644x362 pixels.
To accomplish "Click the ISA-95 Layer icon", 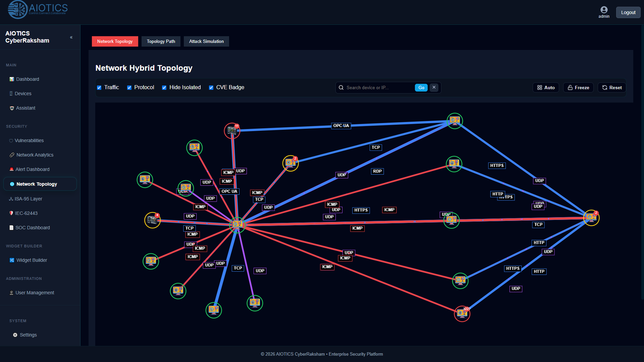I will pos(11,199).
